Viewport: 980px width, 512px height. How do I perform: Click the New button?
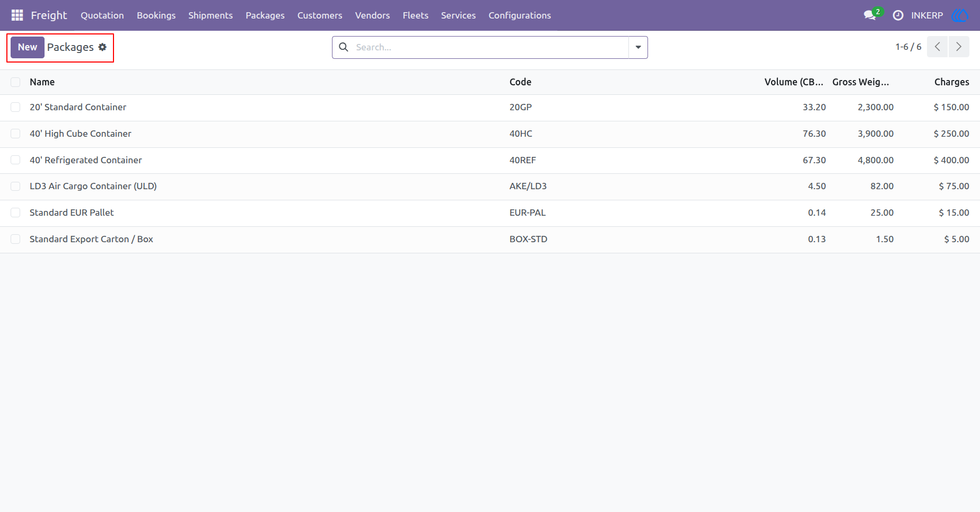(28, 47)
